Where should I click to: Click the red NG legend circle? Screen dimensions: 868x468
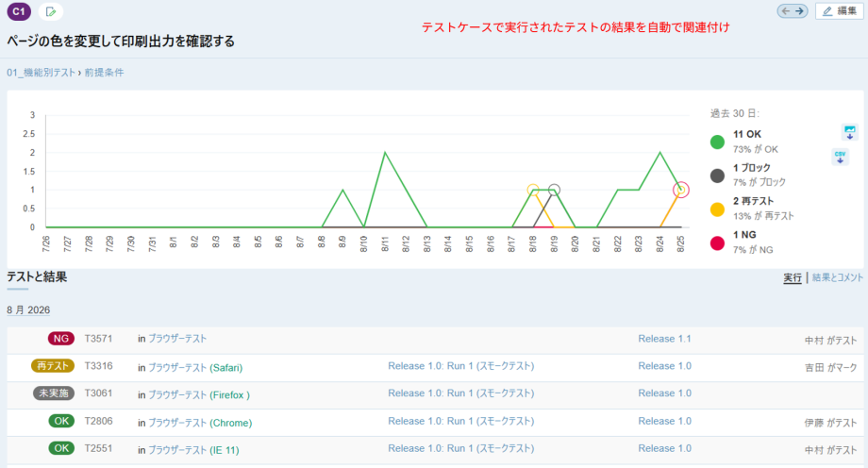tap(717, 243)
